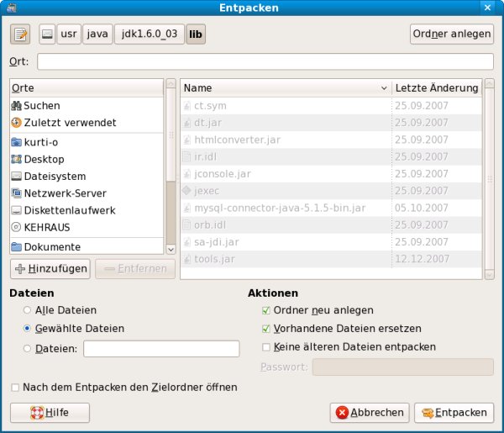Image resolution: width=504 pixels, height=433 pixels.
Task: Click the root drive icon in path bar
Action: click(x=48, y=34)
